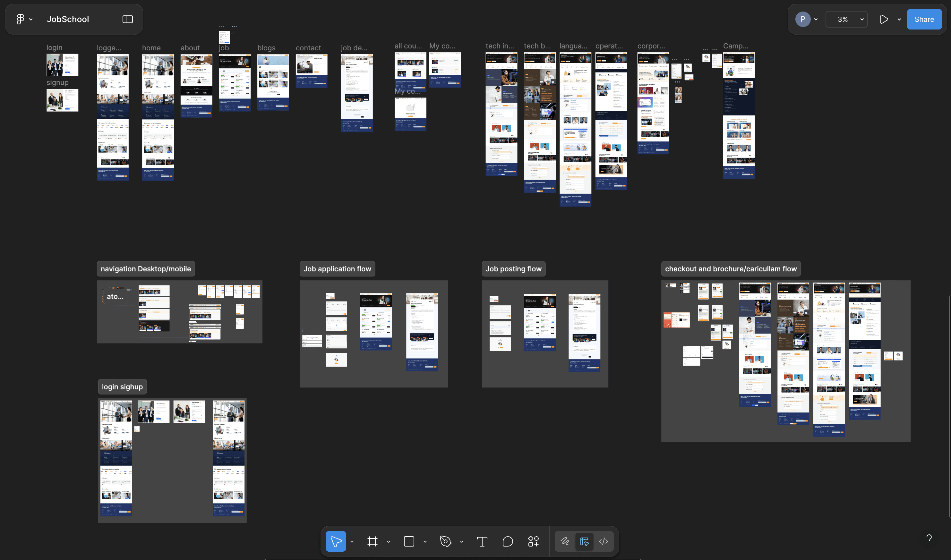951x560 pixels.
Task: Open the 3% zoom level dropdown
Action: click(846, 19)
